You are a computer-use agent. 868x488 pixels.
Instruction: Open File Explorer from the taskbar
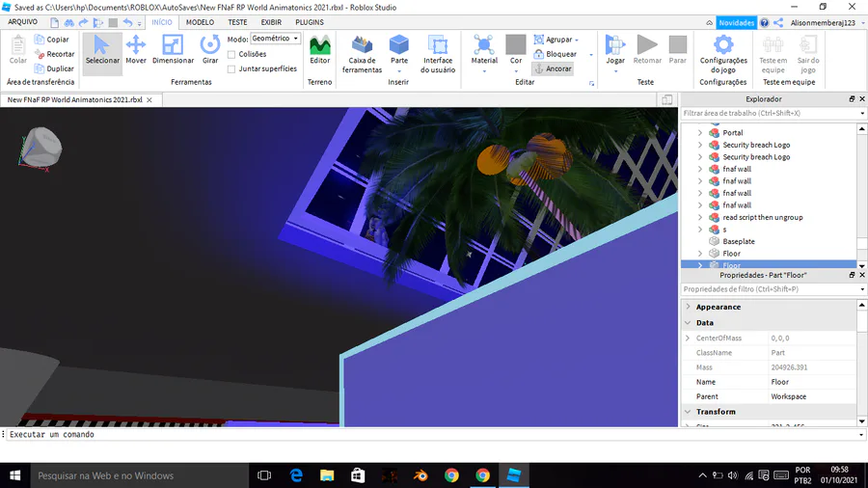[327, 475]
